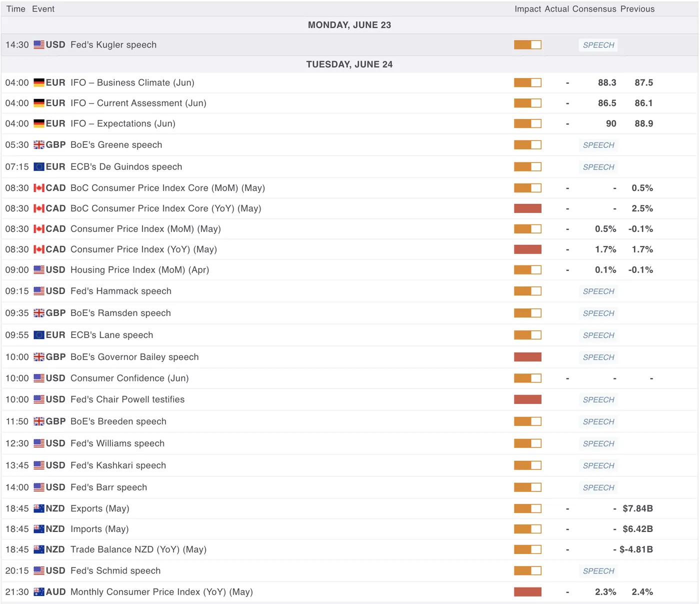Open Fed's Kugler speech event
This screenshot has height=604, width=700.
pyautogui.click(x=113, y=44)
